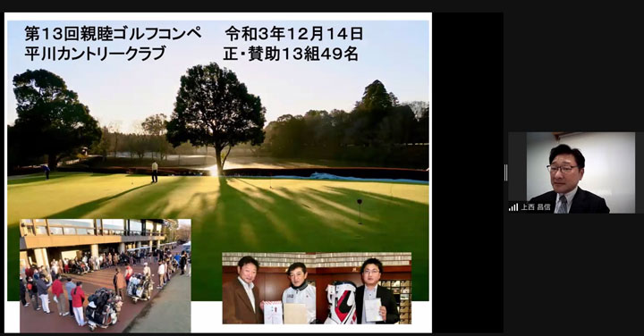Viewport: 644px width, 336px height.
Task: Click the envelope held by left man
Action: [273, 312]
